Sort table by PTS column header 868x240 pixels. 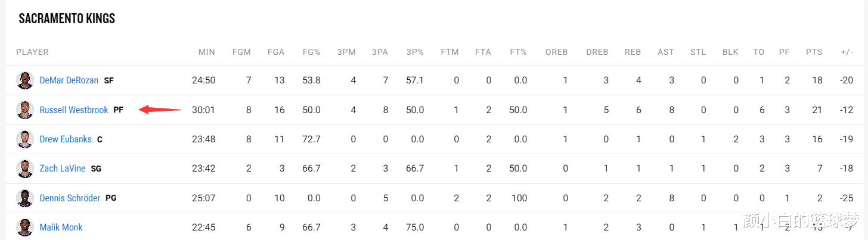click(x=814, y=52)
